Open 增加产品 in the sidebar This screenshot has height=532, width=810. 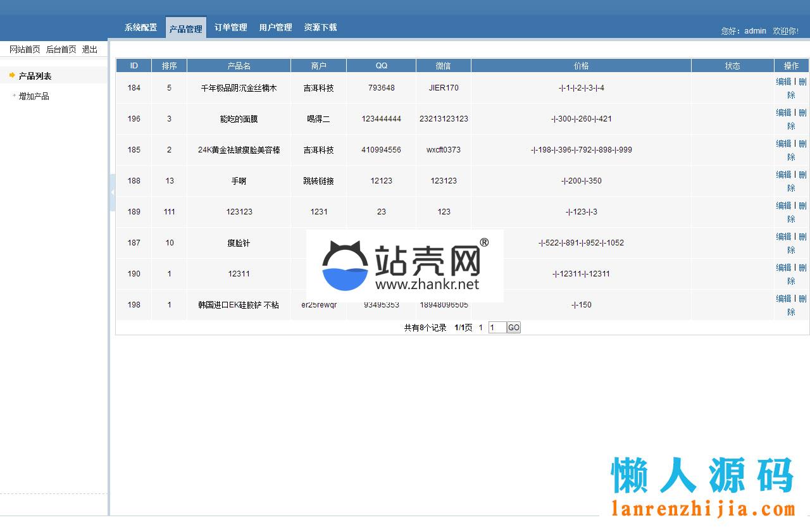click(x=34, y=96)
